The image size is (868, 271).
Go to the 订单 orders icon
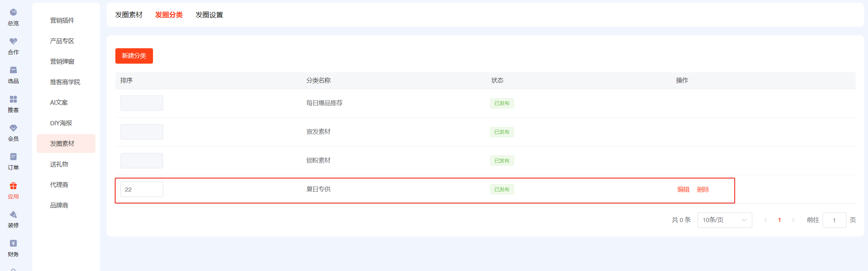13,157
